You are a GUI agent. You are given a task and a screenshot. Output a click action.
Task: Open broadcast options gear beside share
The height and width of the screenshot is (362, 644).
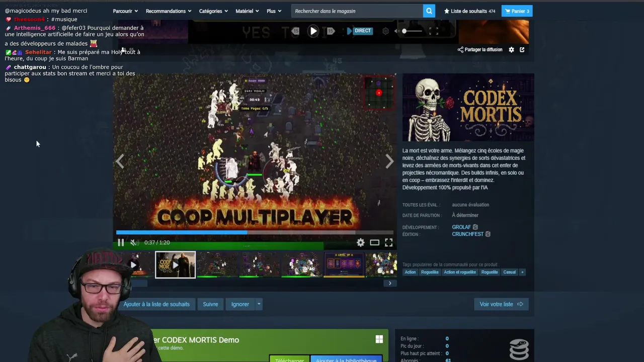512,50
